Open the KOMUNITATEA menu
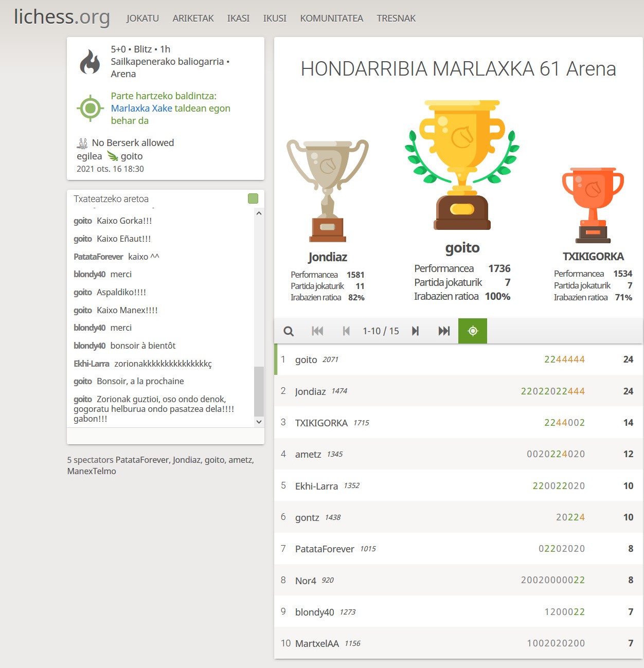Screen dimensions: 644x668 pos(331,19)
